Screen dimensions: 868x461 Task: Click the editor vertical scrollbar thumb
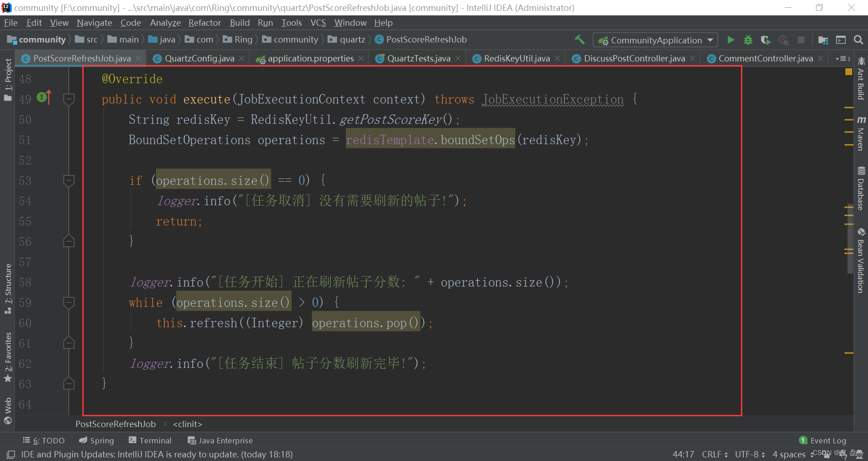[x=850, y=238]
